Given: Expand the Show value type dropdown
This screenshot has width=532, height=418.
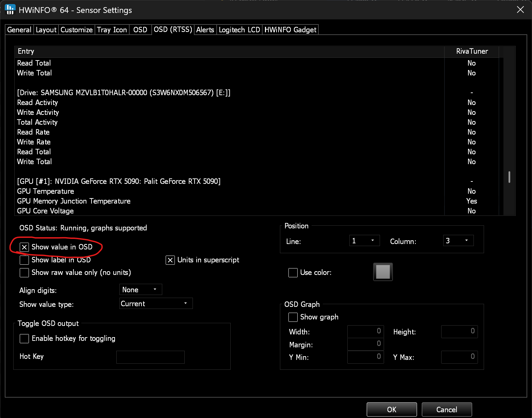Looking at the screenshot, I should click(x=156, y=303).
